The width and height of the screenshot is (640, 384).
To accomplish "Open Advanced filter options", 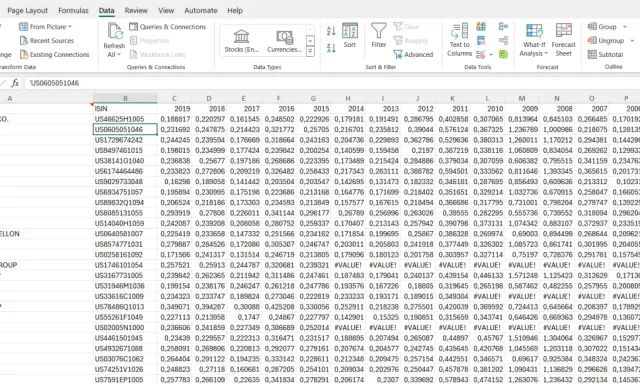I will click(413, 54).
